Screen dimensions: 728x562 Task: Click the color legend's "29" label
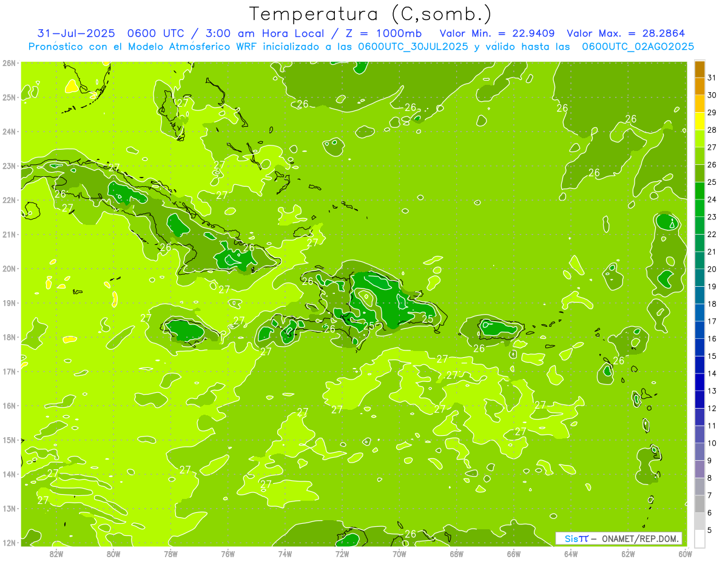pos(712,112)
